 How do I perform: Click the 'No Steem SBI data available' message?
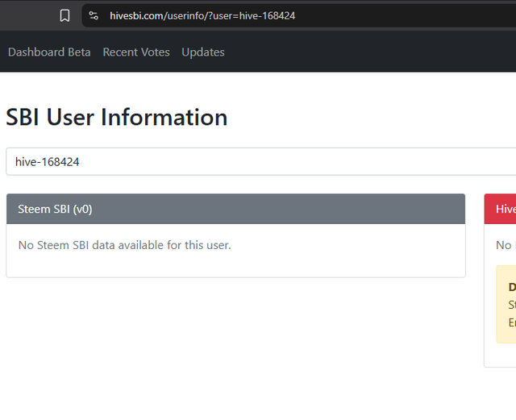point(125,245)
